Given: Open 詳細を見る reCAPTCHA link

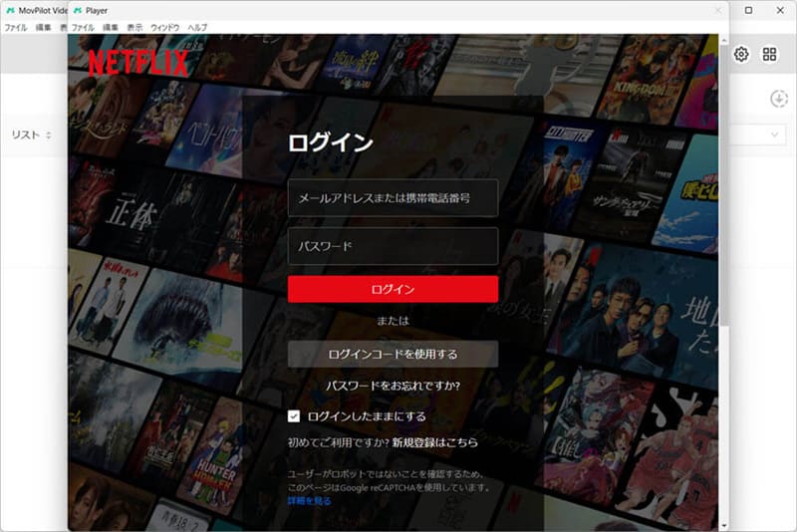Looking at the screenshot, I should tap(309, 501).
